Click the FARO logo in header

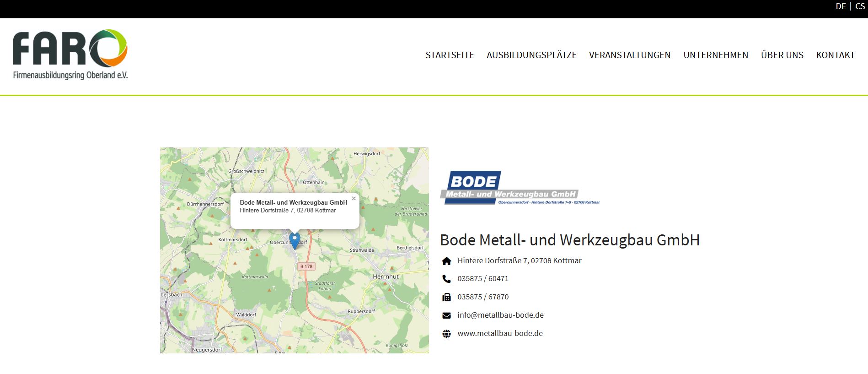[70, 54]
